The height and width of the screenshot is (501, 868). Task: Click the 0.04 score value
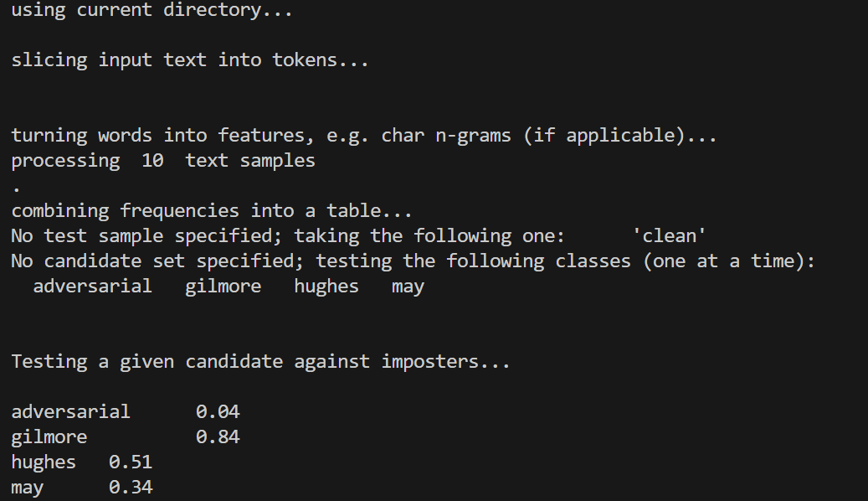click(218, 412)
